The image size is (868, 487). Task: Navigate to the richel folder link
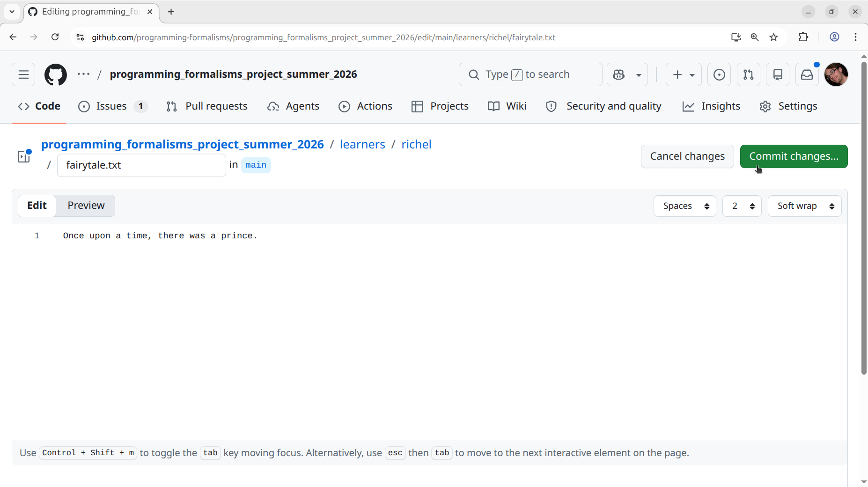coord(416,144)
